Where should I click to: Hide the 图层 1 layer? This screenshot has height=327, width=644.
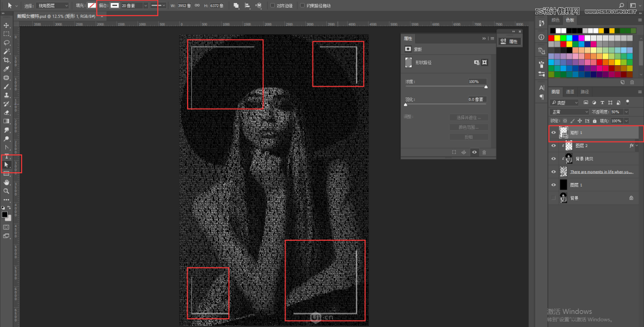553,185
